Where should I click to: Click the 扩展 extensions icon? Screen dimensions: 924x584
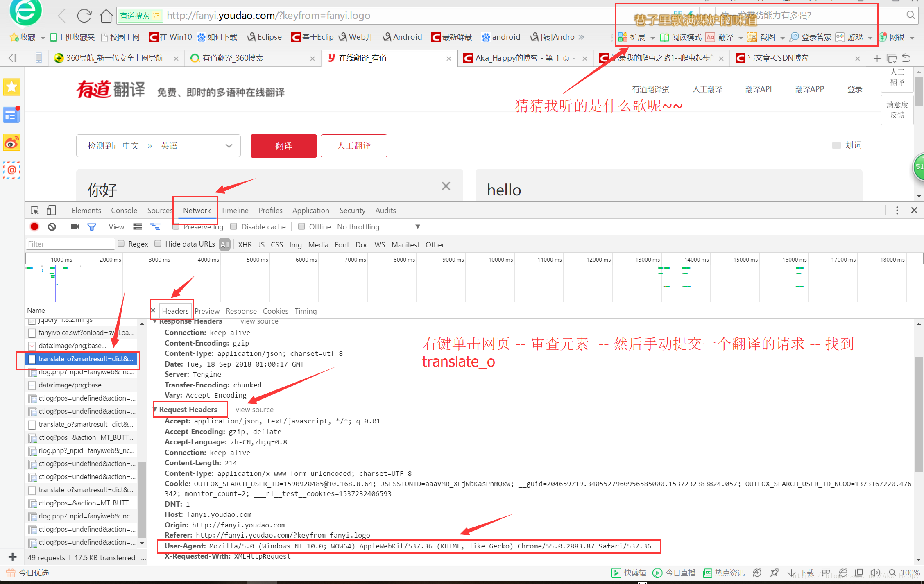(623, 37)
